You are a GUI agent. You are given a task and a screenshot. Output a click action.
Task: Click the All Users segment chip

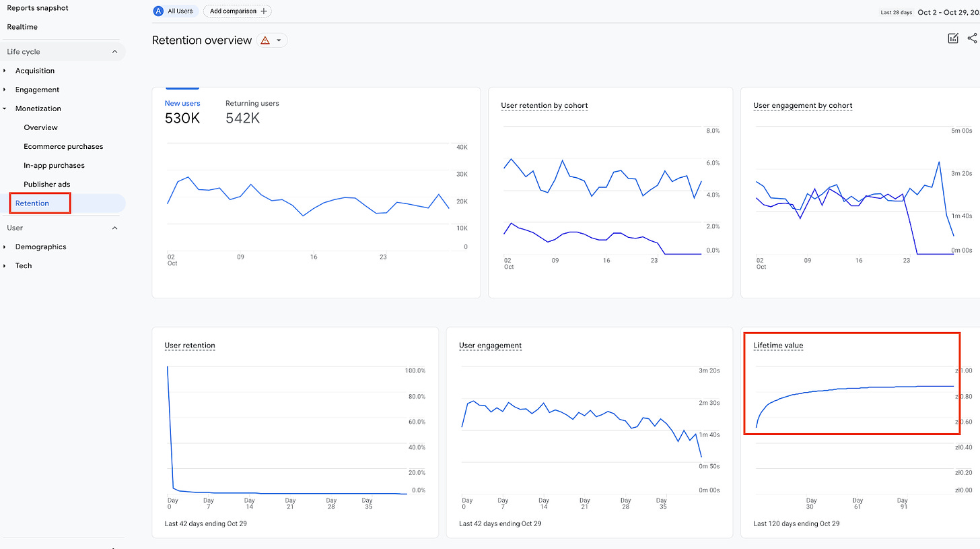[x=175, y=11]
